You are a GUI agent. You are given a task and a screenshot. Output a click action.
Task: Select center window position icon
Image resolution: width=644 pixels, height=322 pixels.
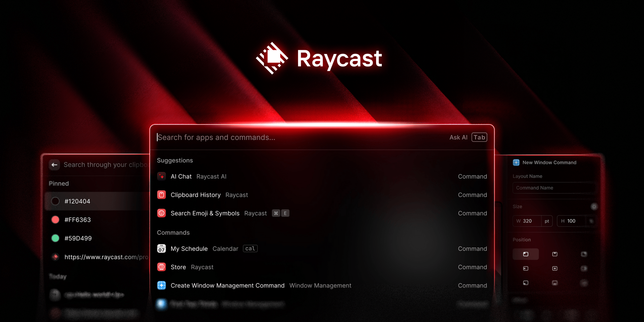pyautogui.click(x=555, y=269)
